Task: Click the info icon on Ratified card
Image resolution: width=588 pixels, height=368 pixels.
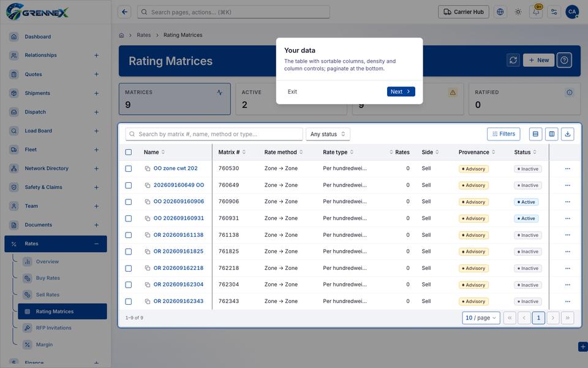Action: [569, 93]
